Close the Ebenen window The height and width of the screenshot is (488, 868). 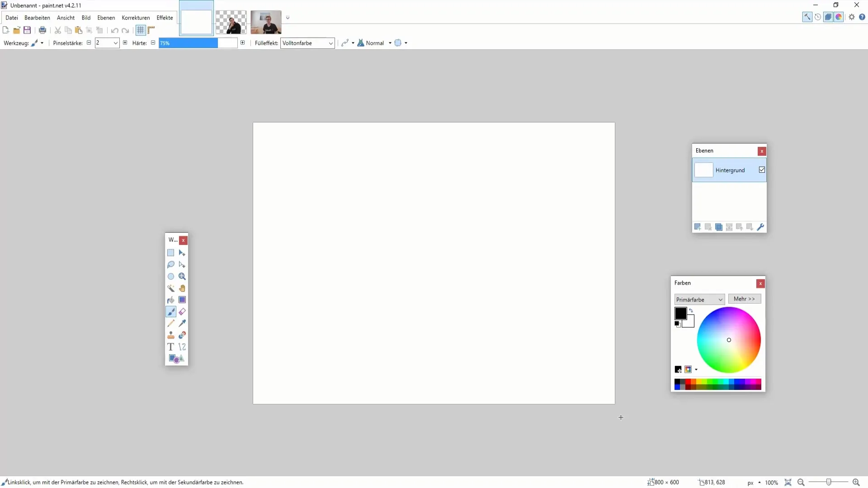[x=762, y=151]
